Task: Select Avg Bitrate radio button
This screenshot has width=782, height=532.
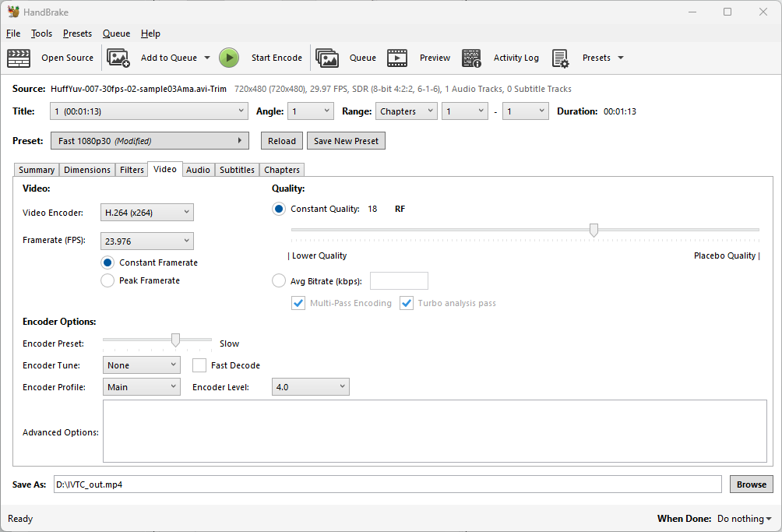Action: coord(279,280)
